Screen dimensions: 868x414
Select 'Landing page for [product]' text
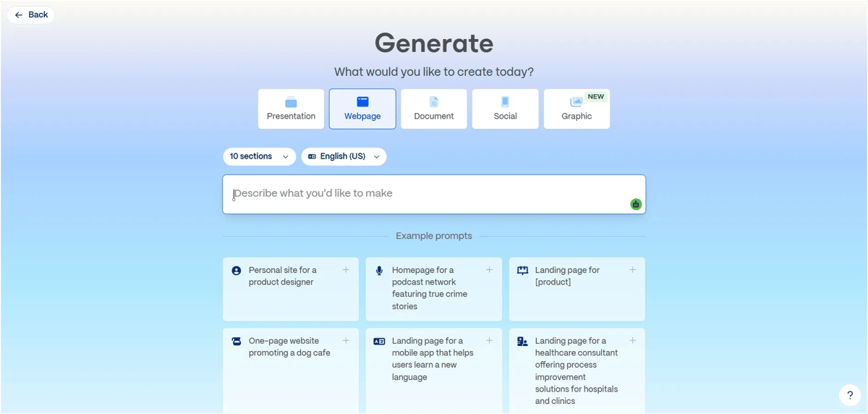pyautogui.click(x=567, y=276)
